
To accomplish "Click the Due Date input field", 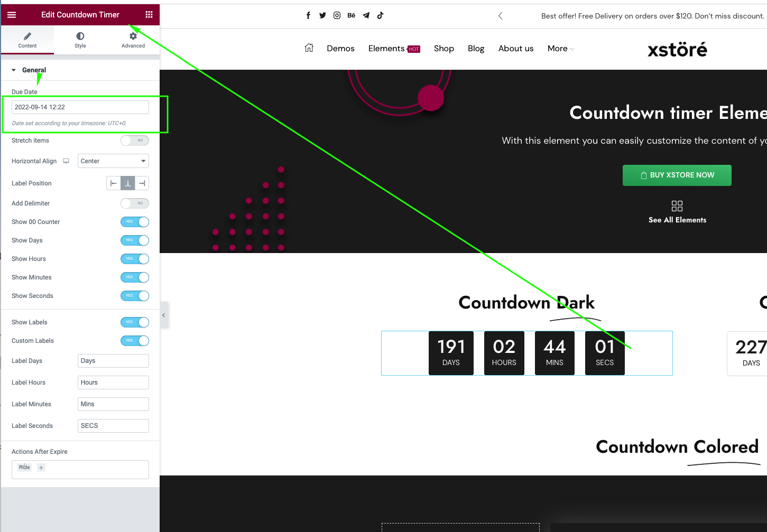I will [x=80, y=107].
